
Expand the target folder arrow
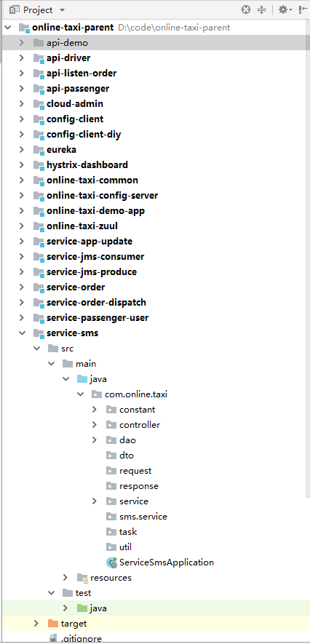[36, 624]
